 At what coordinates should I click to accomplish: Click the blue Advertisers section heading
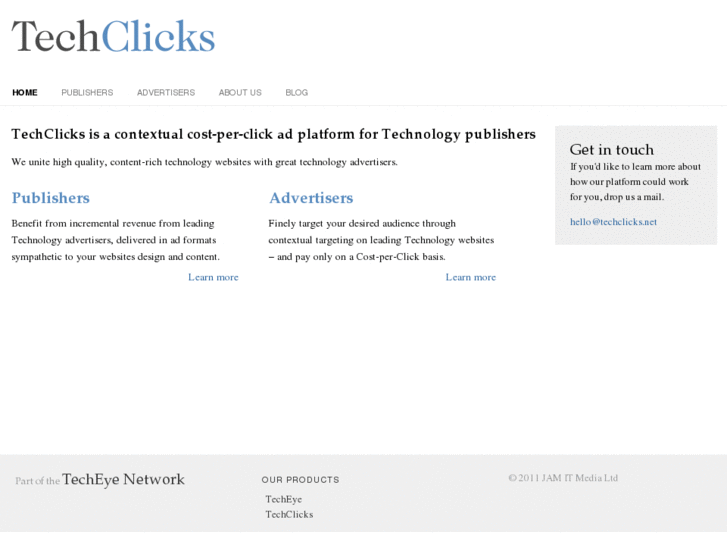pos(311,198)
